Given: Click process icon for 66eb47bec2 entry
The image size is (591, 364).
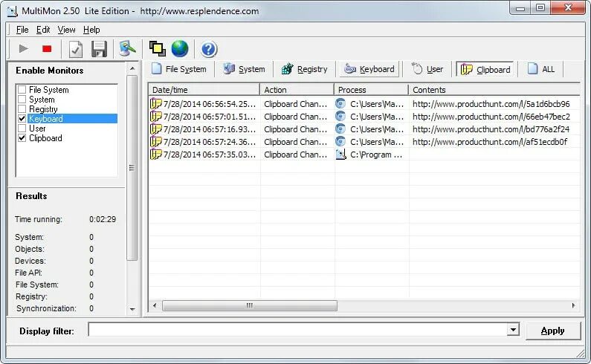Looking at the screenshot, I should tap(340, 117).
